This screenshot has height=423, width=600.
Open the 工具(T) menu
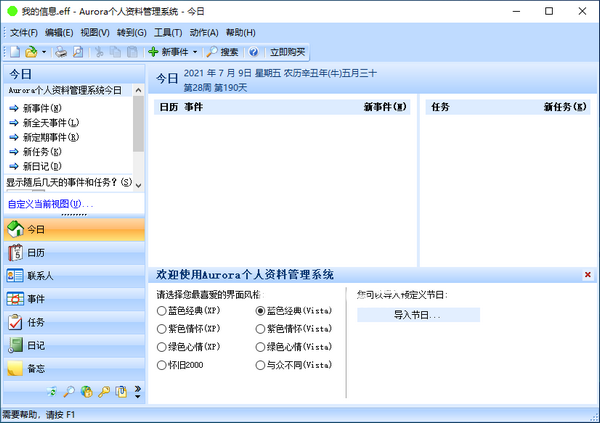pos(168,33)
